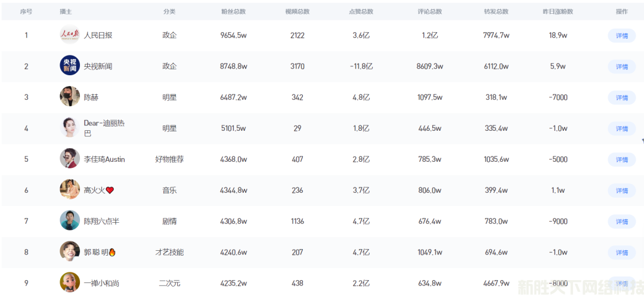Click the 点赞总数 column header
Viewport: 644px width, 295px height.
point(361,12)
